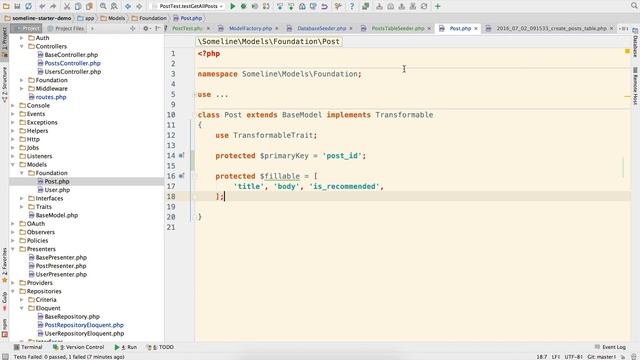Screen dimensions: 640x360
Task: Open the Terminal tool window
Action: (x=28, y=347)
